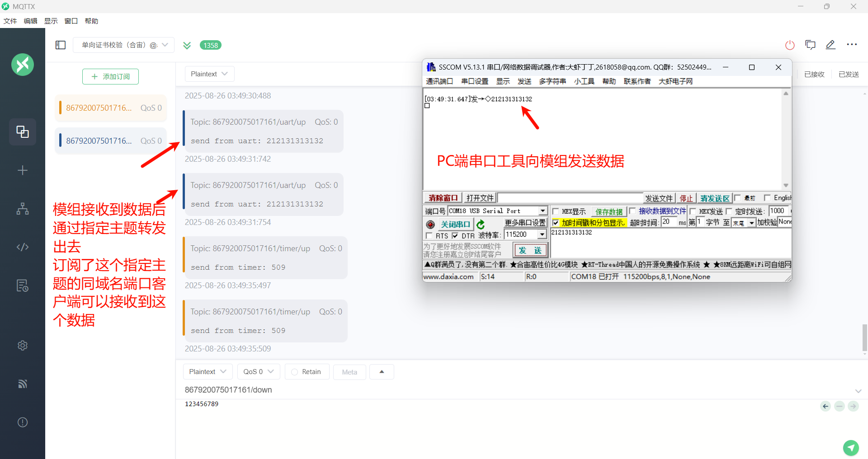Open the received Plaintext format dropdown
The width and height of the screenshot is (868, 459).
pyautogui.click(x=209, y=74)
